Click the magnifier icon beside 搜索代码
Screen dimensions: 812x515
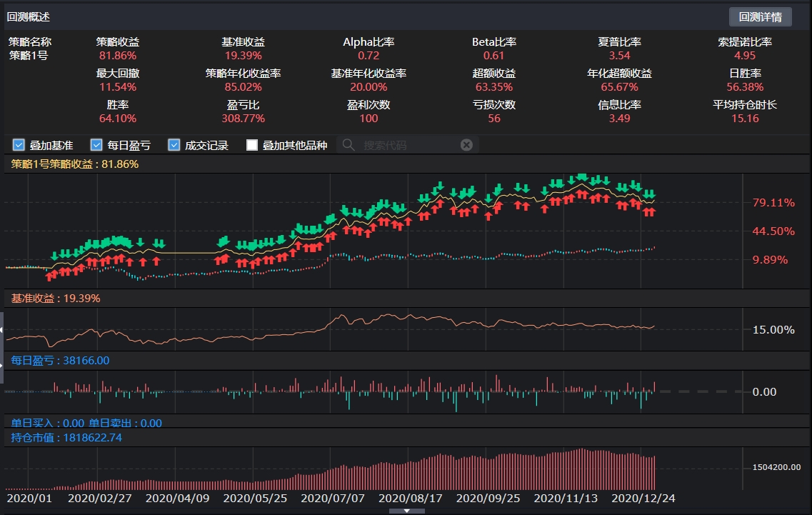pos(347,144)
